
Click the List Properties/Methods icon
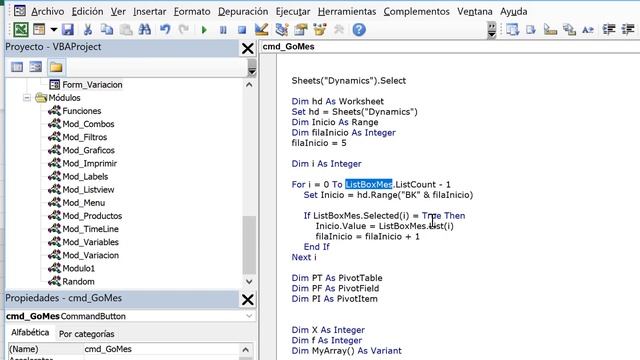click(x=512, y=30)
